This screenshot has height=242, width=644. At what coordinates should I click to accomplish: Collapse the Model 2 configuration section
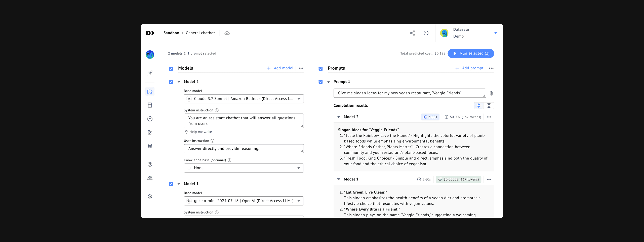(179, 82)
